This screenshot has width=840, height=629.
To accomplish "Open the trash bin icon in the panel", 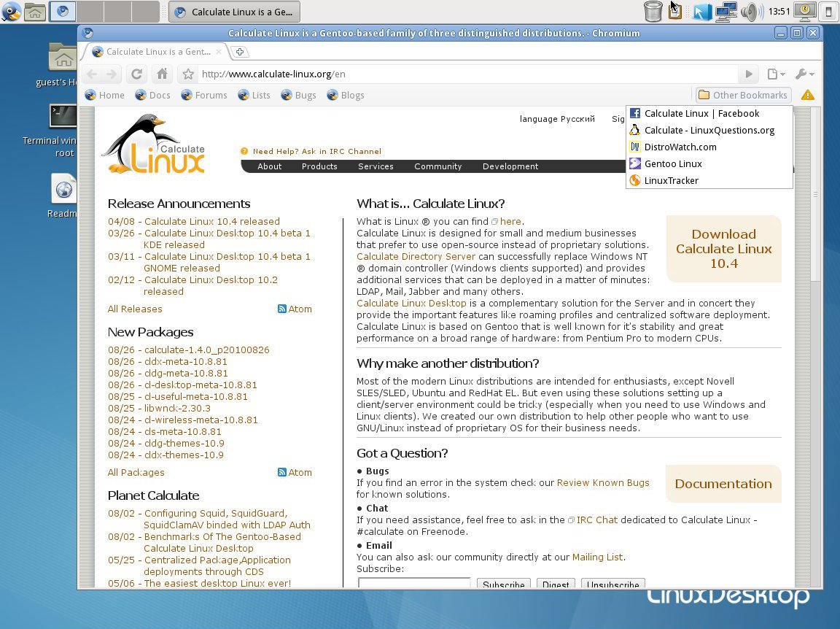I will pyautogui.click(x=653, y=12).
